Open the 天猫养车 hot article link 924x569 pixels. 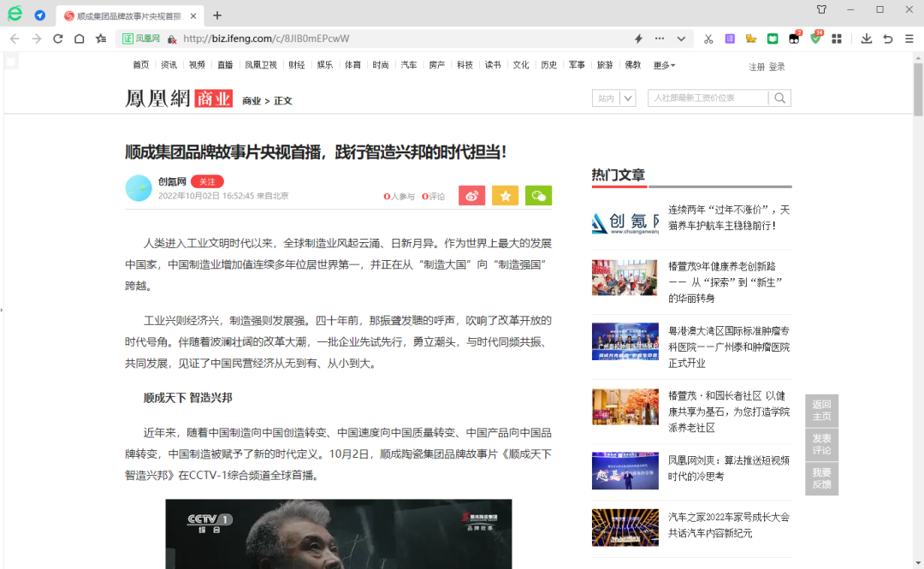click(729, 217)
